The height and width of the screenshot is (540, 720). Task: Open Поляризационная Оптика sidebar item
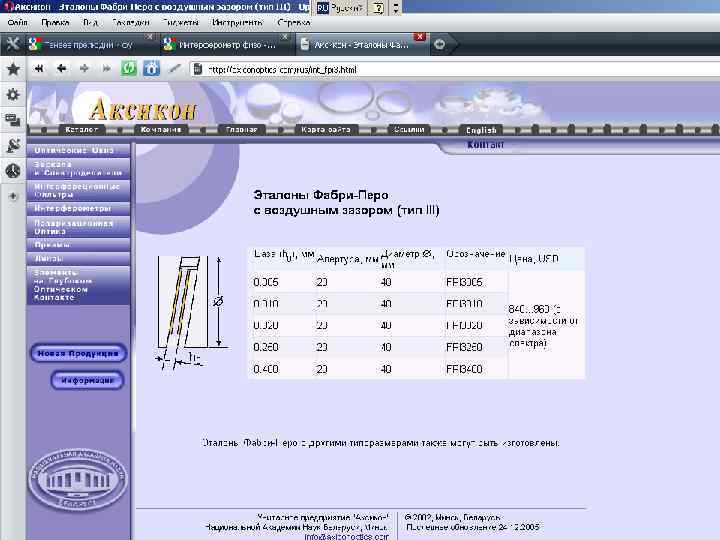pos(78,227)
